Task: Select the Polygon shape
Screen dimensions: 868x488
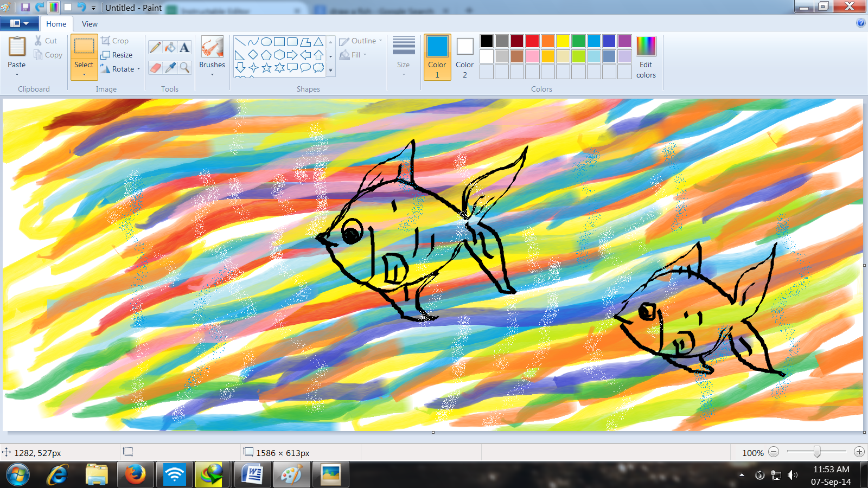Action: (305, 42)
